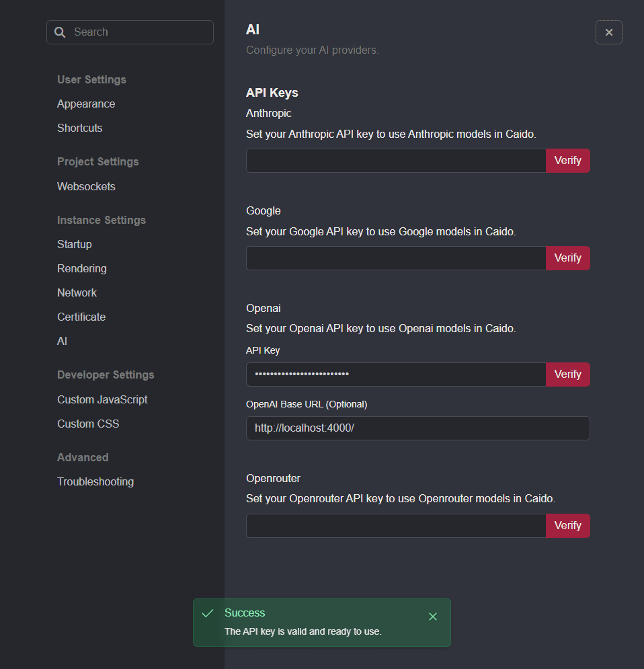
Task: Open Certificate settings
Action: point(81,317)
